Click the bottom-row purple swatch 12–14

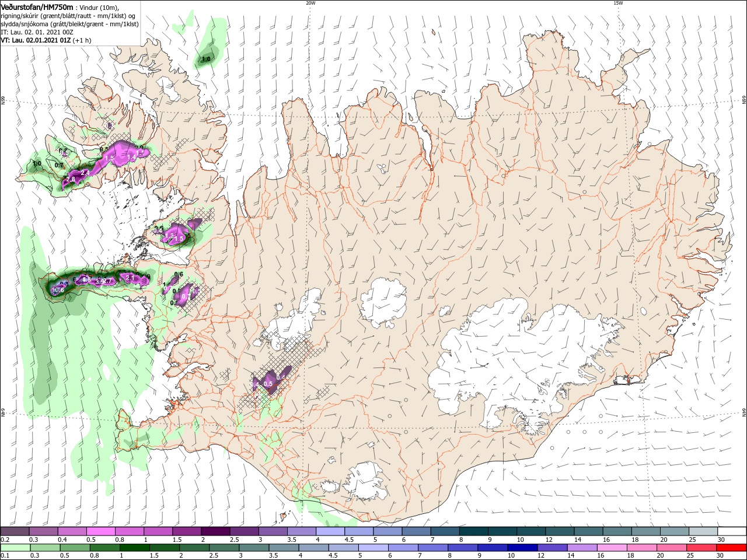(551, 548)
